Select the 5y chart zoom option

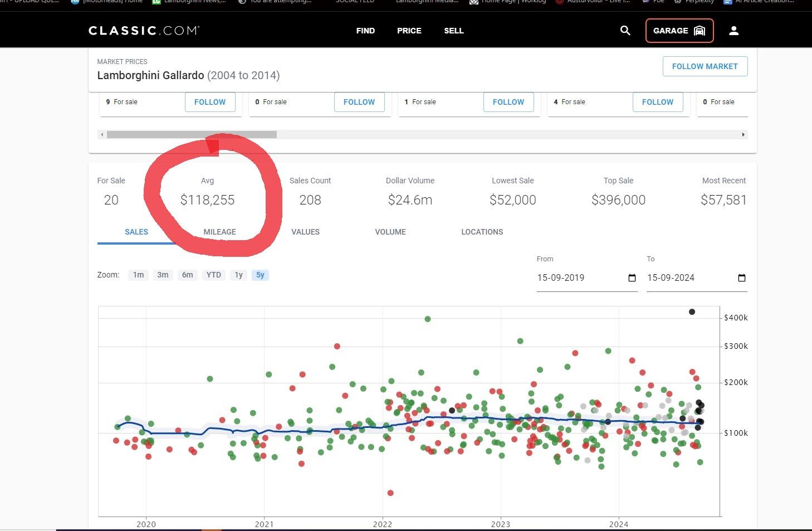pyautogui.click(x=260, y=275)
